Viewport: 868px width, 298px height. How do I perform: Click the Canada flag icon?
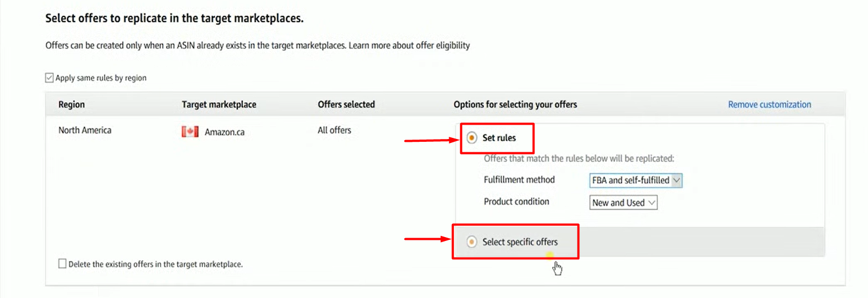pos(190,132)
